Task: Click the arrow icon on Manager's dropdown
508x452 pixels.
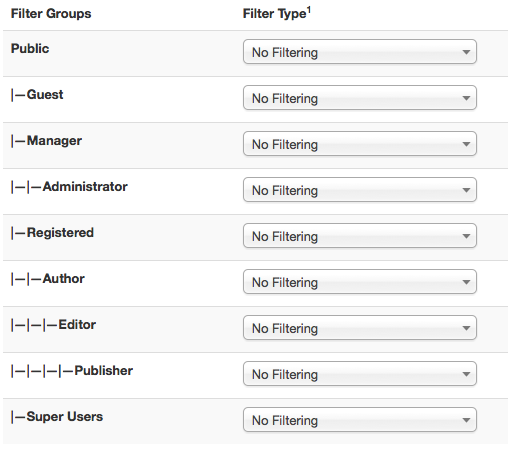Action: (x=466, y=144)
